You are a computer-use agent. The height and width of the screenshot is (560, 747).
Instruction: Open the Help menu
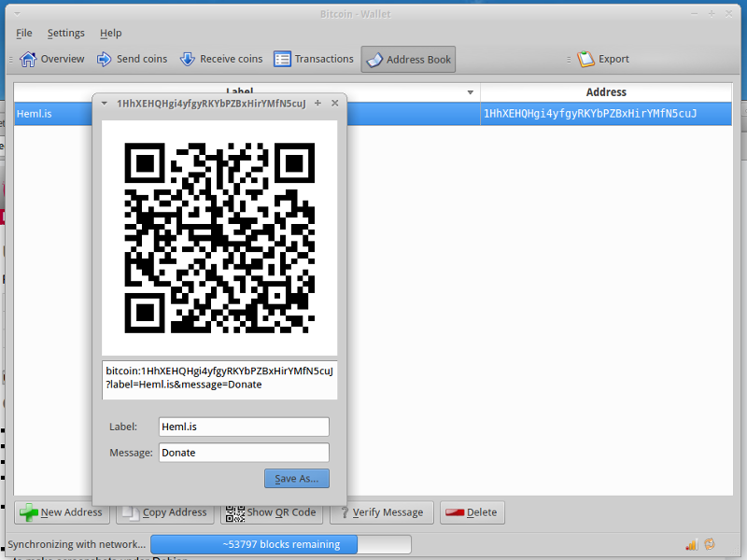(110, 33)
